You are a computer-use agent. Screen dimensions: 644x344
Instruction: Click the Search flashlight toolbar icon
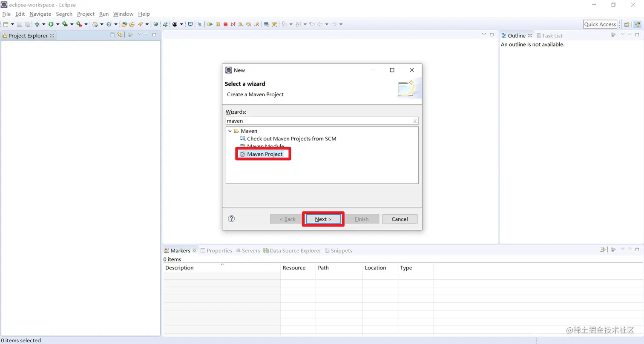pyautogui.click(x=140, y=24)
